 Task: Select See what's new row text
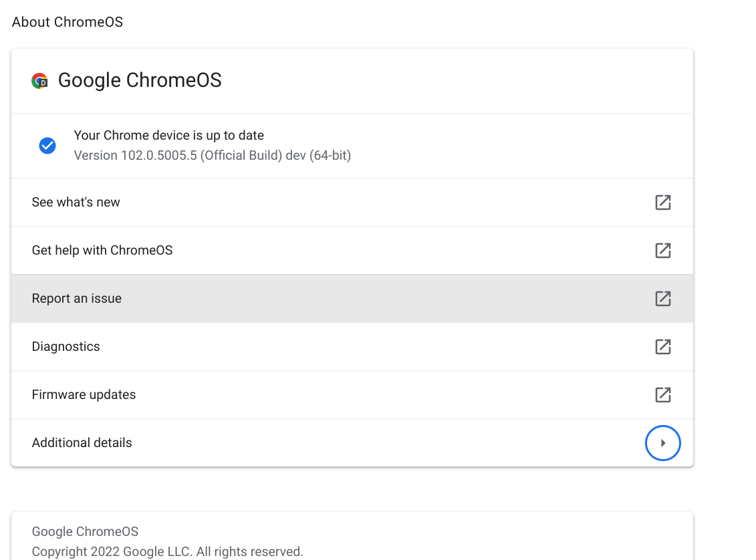76,202
